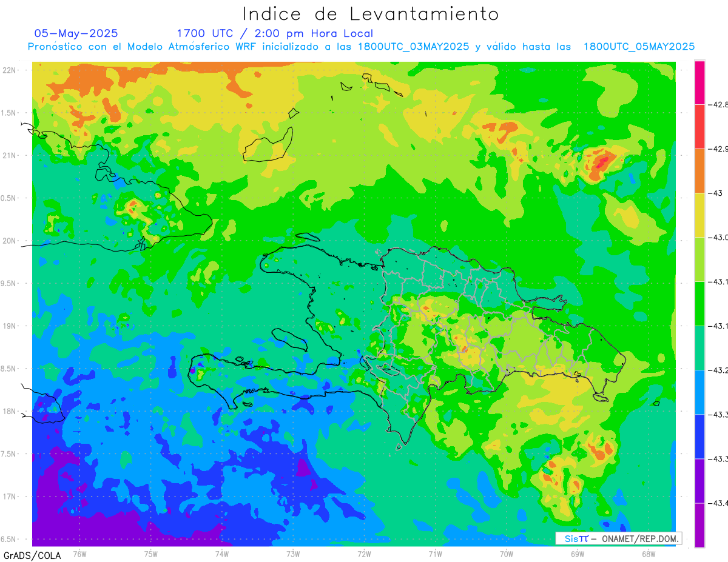This screenshot has height=562, width=728.
Task: Click the "69W" longitude label
Action: coord(578,554)
